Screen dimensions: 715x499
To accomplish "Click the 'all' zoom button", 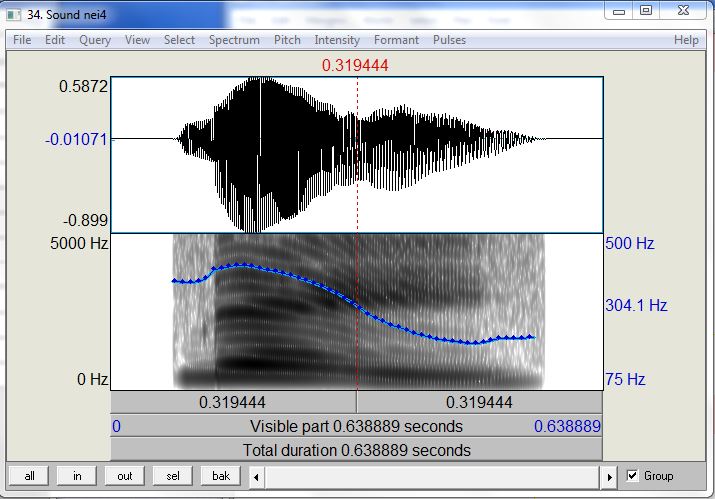I will click(x=29, y=476).
